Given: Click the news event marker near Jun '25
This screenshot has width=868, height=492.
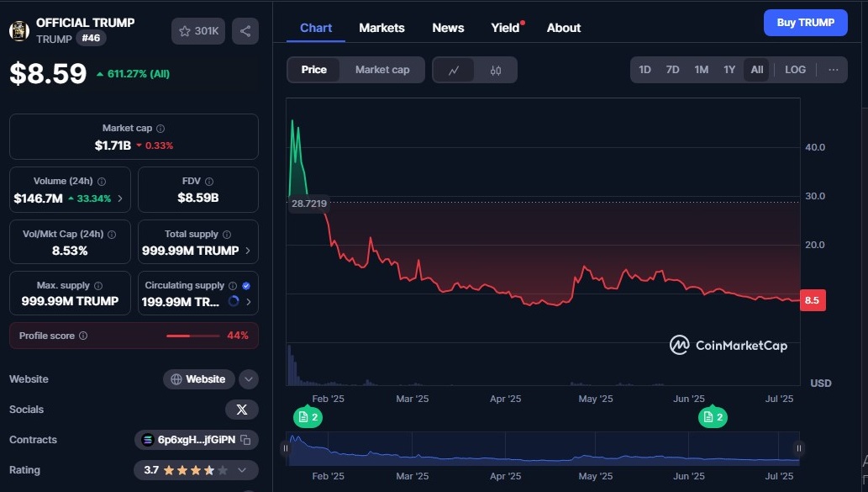Looking at the screenshot, I should pos(713,416).
